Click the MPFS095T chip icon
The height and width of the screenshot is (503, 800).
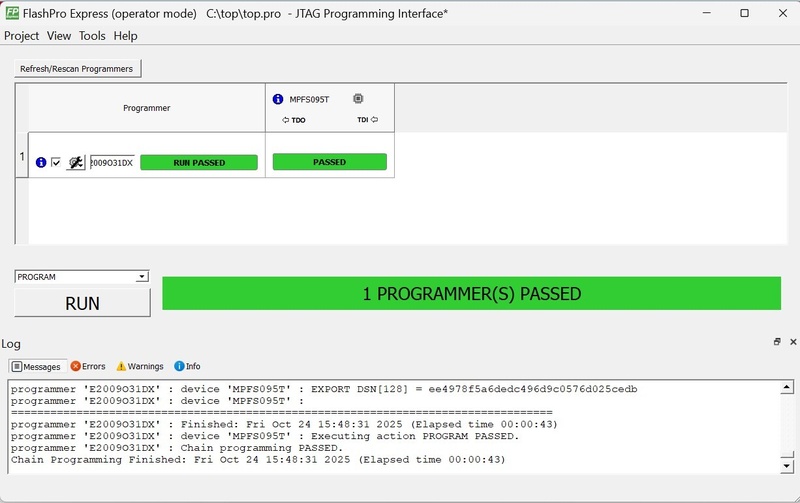coord(358,98)
